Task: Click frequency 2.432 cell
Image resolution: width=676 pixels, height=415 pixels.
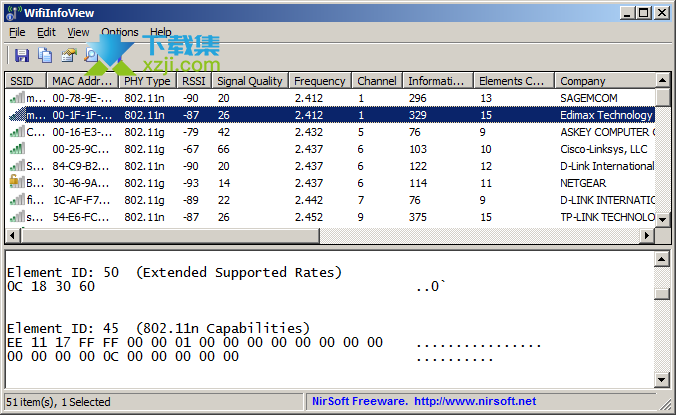Action: [x=309, y=132]
